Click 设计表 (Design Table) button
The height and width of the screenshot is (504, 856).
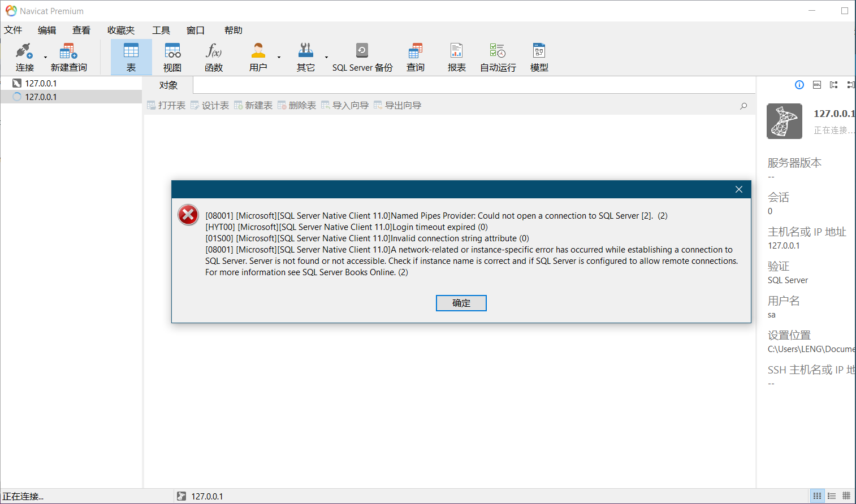coord(210,106)
